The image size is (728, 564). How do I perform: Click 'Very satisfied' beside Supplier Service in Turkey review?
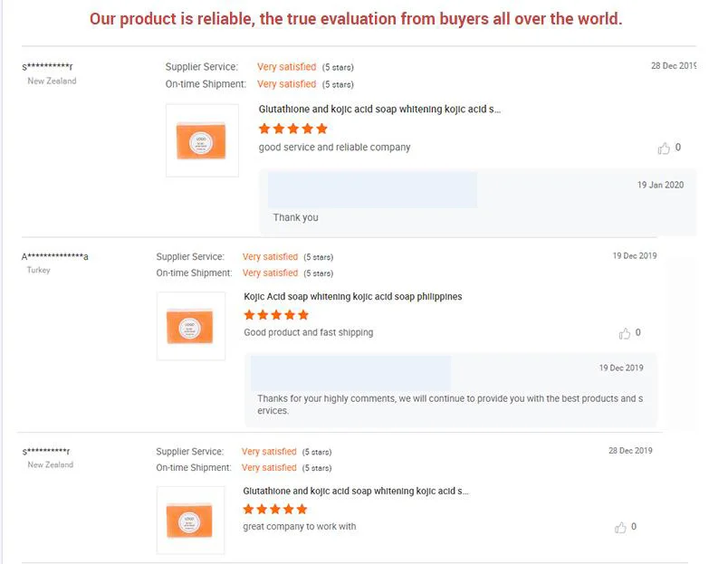coord(270,257)
